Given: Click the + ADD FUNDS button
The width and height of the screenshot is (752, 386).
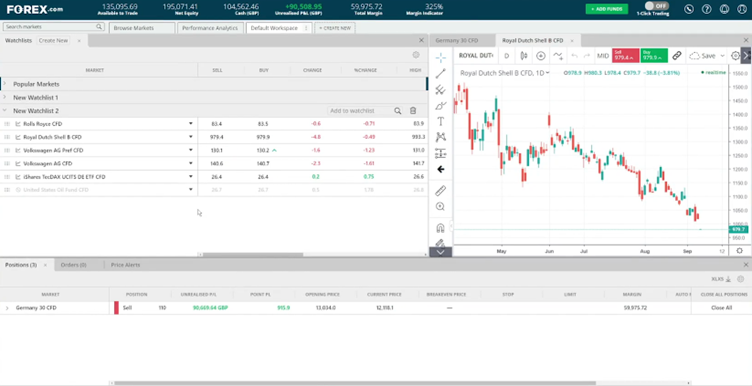Looking at the screenshot, I should tap(607, 9).
